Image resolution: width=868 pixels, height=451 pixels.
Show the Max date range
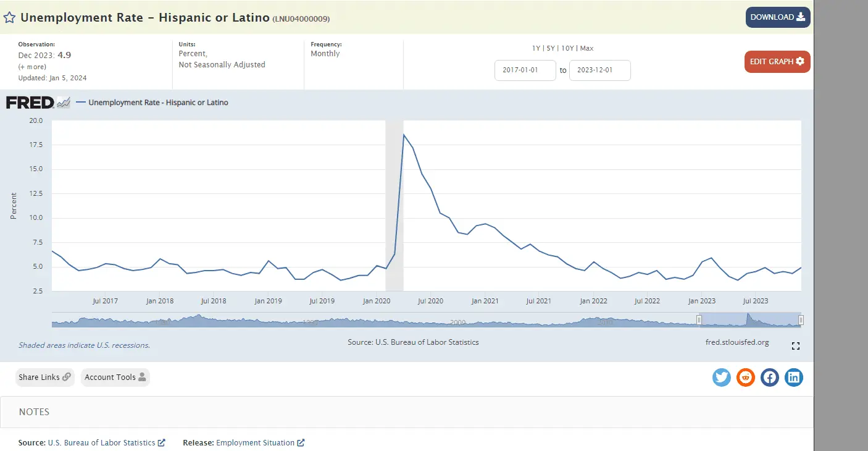tap(586, 48)
